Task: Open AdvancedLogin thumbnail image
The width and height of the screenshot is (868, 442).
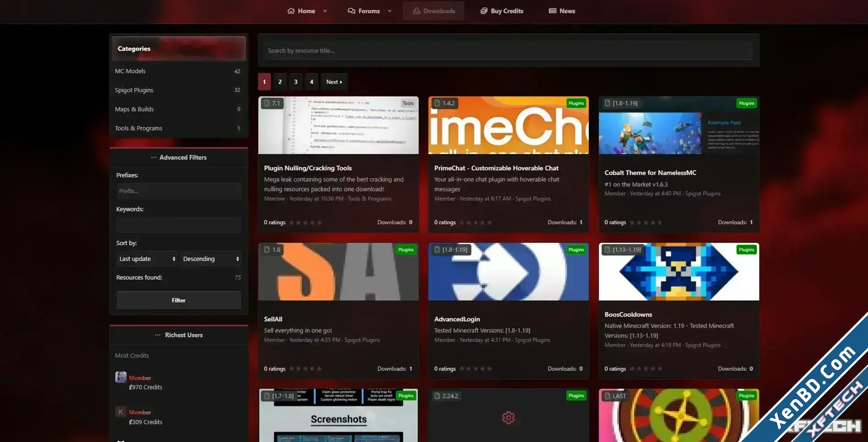Action: pyautogui.click(x=508, y=272)
